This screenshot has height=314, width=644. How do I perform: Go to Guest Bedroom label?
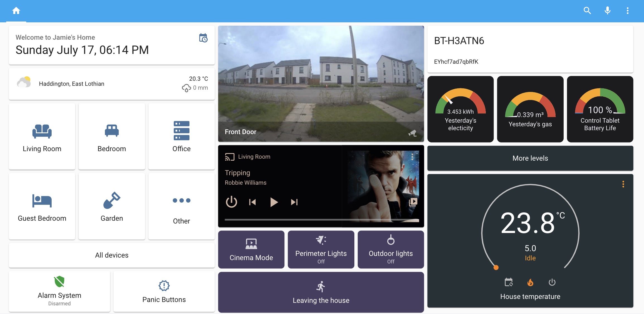42,218
